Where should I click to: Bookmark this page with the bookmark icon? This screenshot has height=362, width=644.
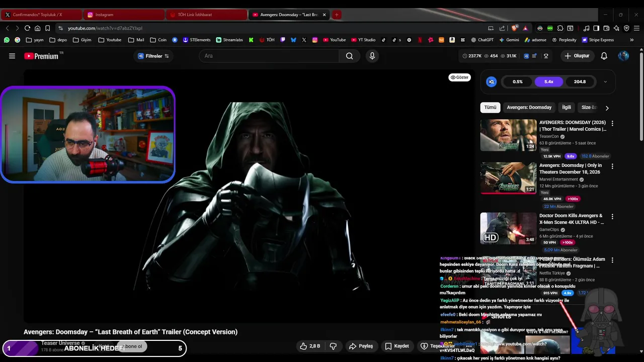(47, 28)
